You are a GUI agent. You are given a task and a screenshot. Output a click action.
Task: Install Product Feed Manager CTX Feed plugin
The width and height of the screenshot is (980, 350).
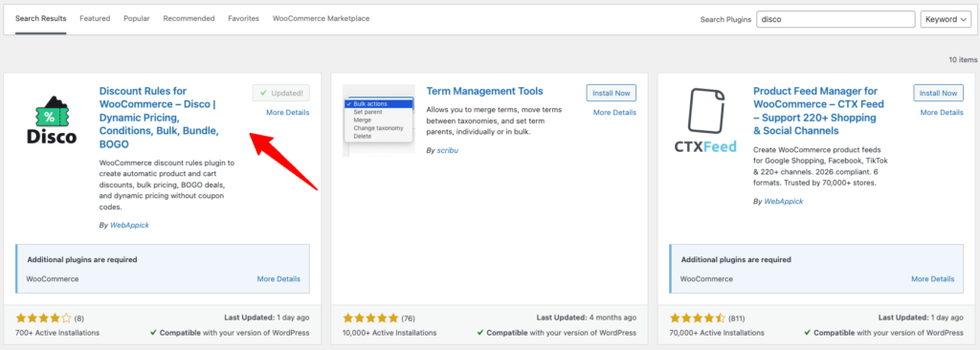(938, 93)
